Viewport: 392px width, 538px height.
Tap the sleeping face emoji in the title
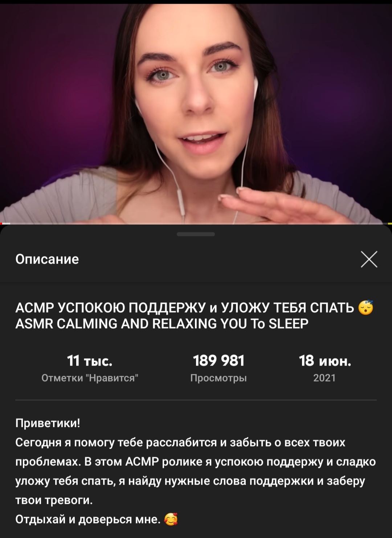coord(366,308)
